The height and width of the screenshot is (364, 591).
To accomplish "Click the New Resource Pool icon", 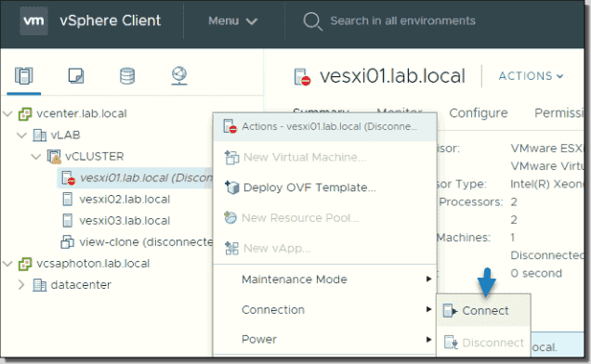I will click(230, 218).
